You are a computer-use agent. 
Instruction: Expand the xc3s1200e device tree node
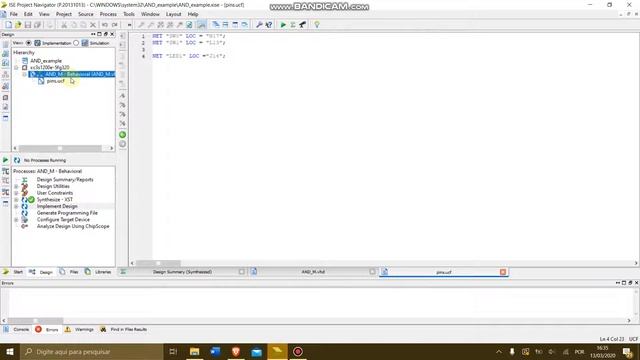tap(16, 68)
